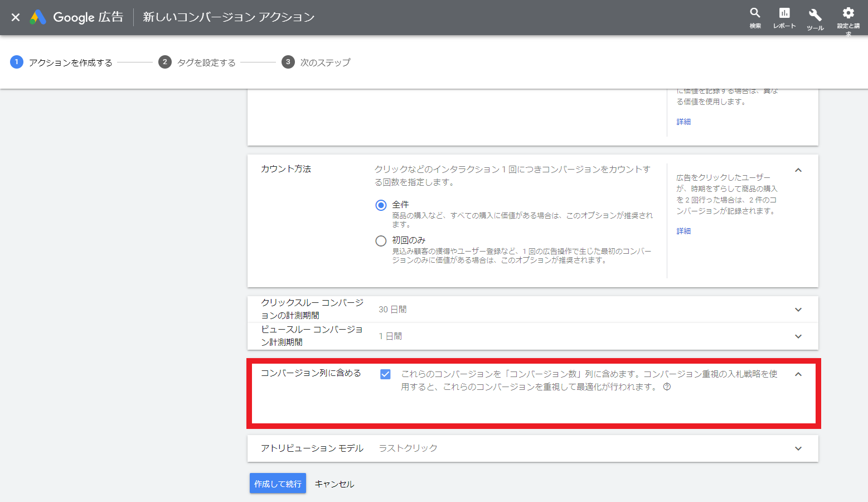The height and width of the screenshot is (502, 868).
Task: Click the Google Ads logo
Action: [38, 17]
